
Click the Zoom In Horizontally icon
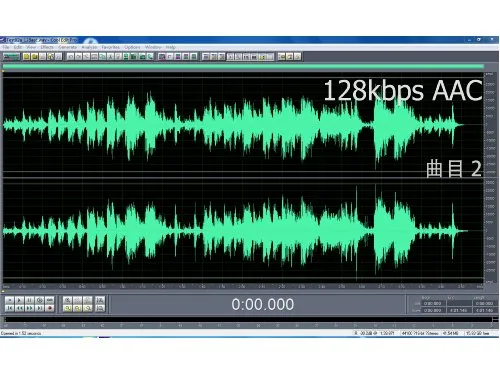(x=67, y=300)
